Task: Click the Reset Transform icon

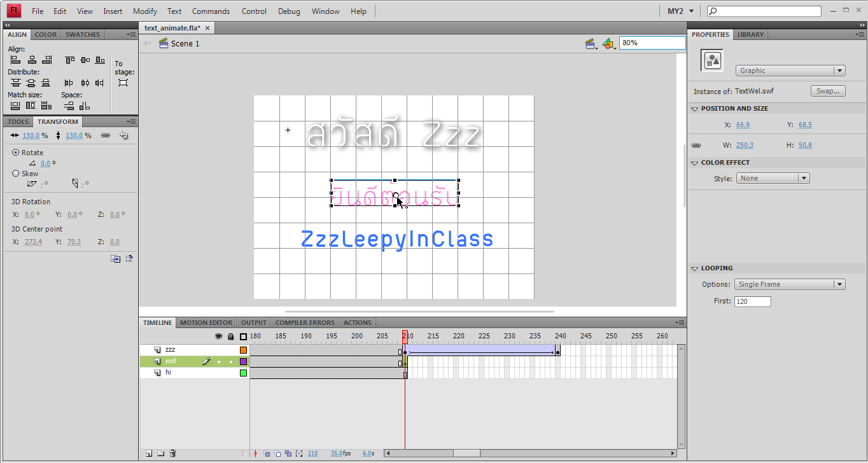Action: 124,135
